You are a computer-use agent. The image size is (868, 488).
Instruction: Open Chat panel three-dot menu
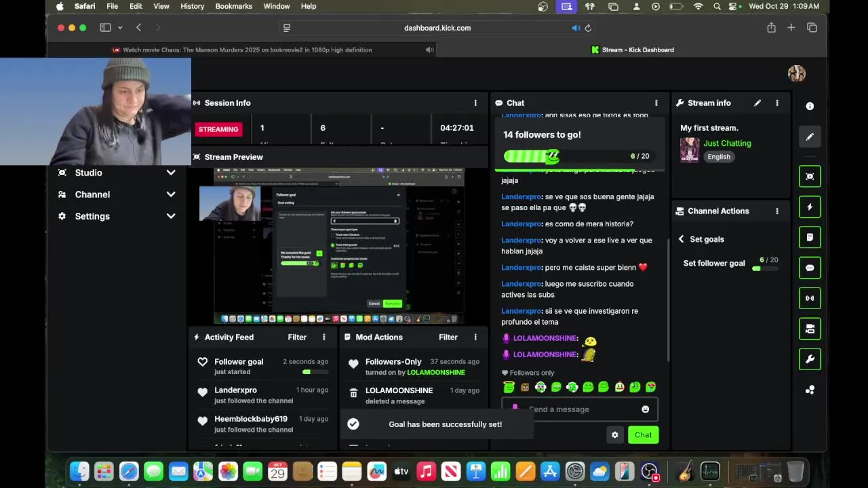656,103
